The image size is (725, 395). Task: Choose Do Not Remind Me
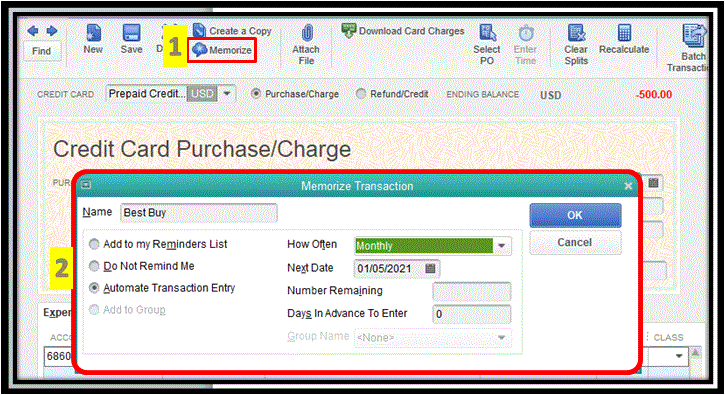point(94,266)
